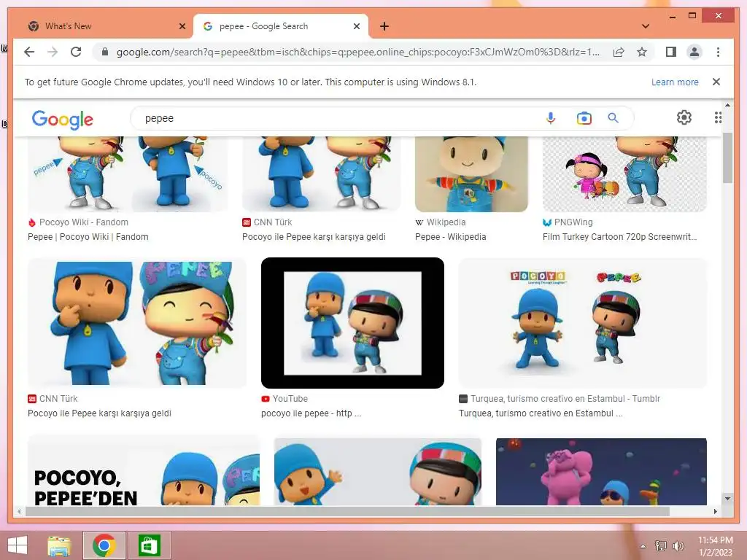This screenshot has width=747, height=560.
Task: Click the Chrome taskbar icon
Action: 104,545
